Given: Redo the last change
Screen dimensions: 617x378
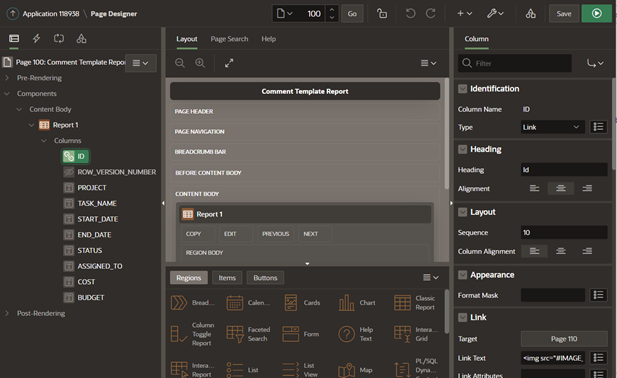Looking at the screenshot, I should pyautogui.click(x=430, y=13).
